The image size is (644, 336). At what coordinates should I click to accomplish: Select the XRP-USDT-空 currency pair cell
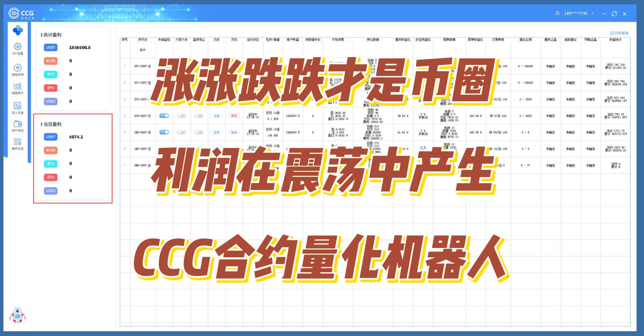pos(143,149)
